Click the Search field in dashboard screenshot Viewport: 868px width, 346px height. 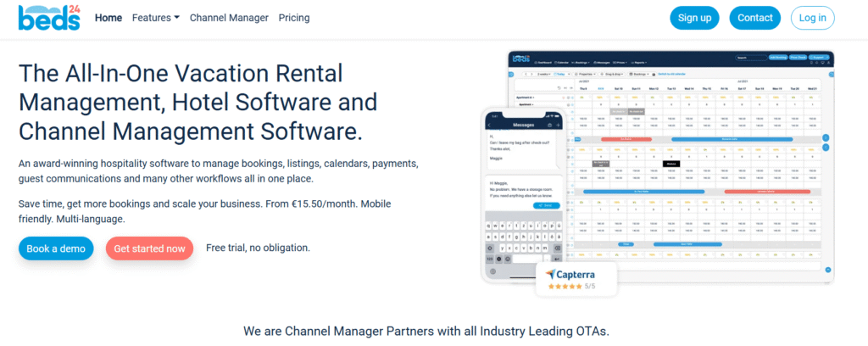[750, 59]
